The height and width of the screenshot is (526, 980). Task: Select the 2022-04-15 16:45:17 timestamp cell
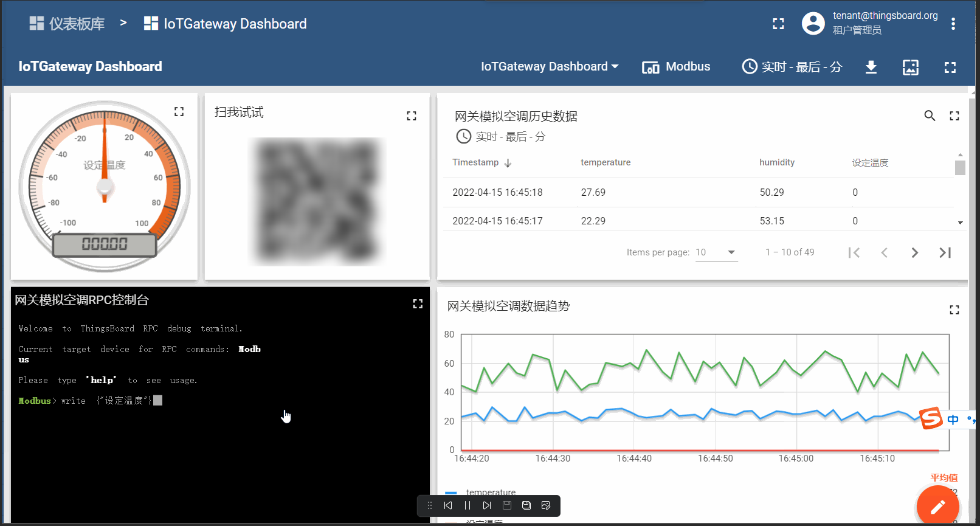click(497, 221)
